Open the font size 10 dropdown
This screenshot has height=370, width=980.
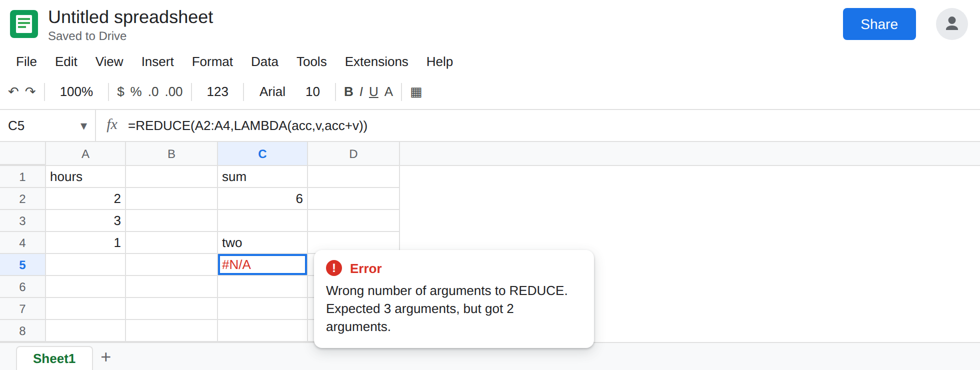click(x=312, y=91)
